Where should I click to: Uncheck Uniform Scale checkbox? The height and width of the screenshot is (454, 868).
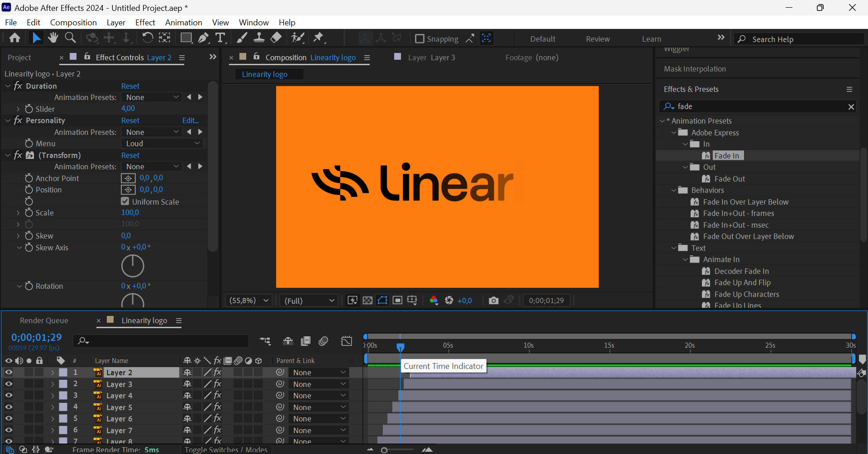point(125,201)
